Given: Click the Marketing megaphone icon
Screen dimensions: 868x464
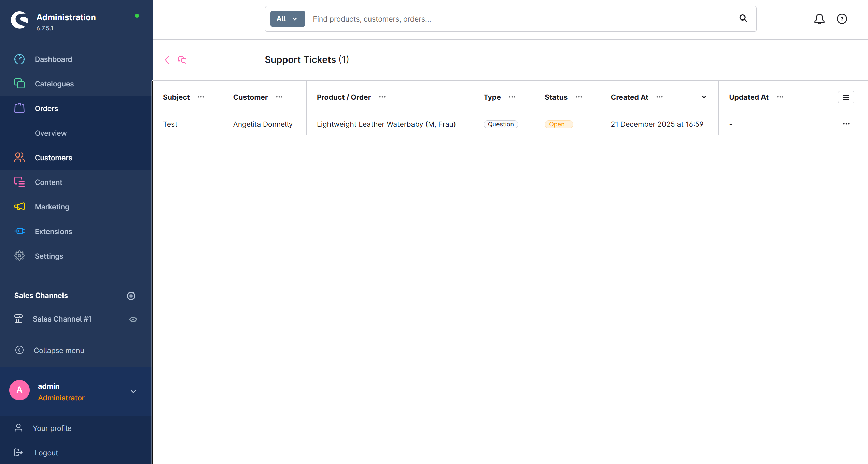Looking at the screenshot, I should coord(19,207).
